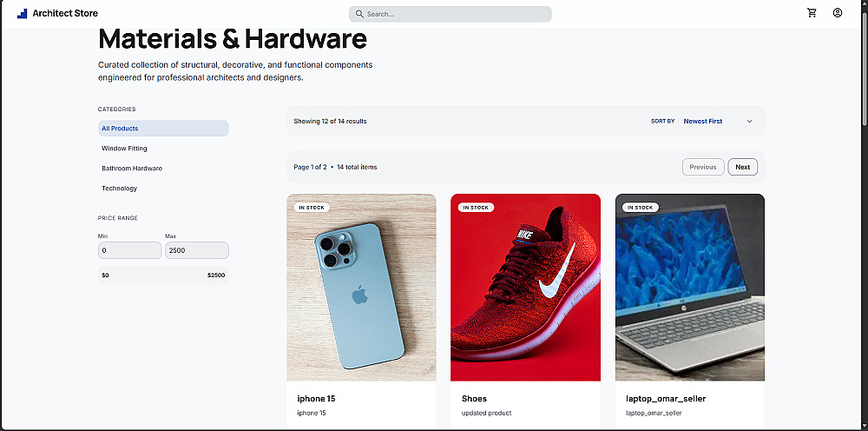Open the user account profile icon

pos(837,13)
